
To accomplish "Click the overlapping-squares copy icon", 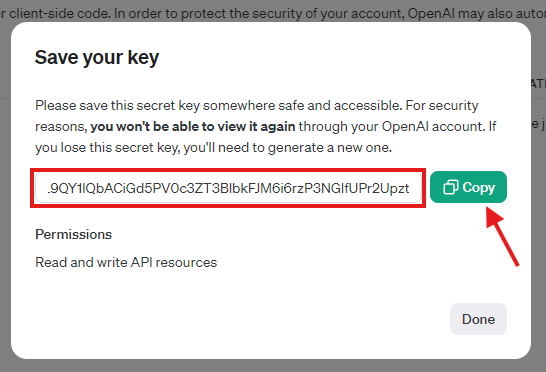I will point(451,187).
